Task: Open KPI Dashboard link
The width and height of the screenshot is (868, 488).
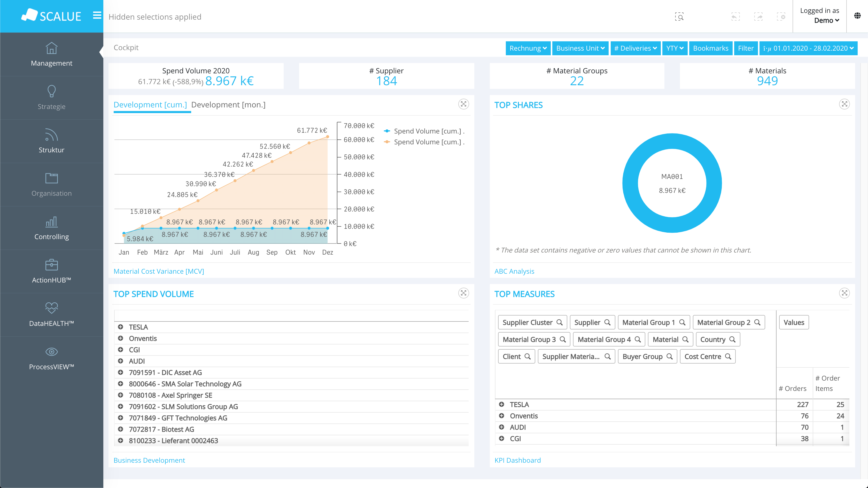Action: 517,460
